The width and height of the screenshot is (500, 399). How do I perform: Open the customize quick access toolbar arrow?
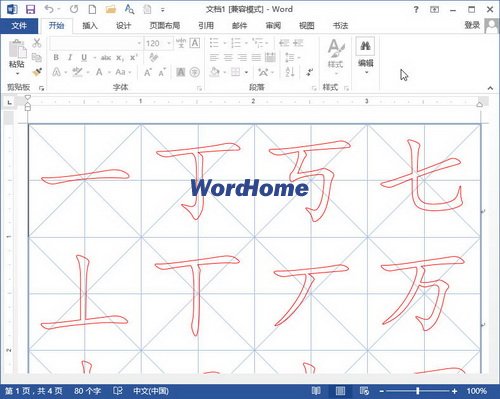pos(163,10)
